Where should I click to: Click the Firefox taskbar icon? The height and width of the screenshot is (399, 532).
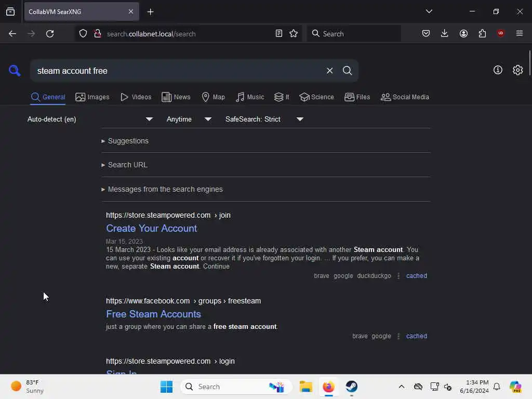(x=328, y=387)
